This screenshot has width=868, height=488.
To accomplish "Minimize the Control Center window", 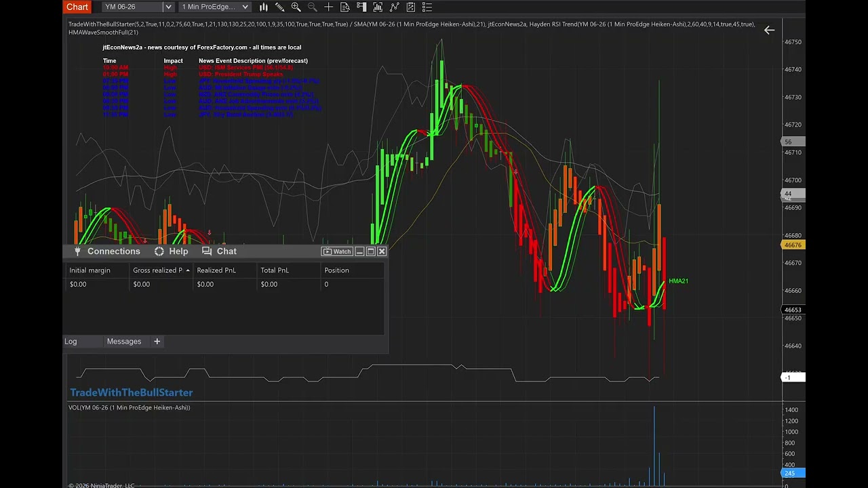I will pos(360,251).
